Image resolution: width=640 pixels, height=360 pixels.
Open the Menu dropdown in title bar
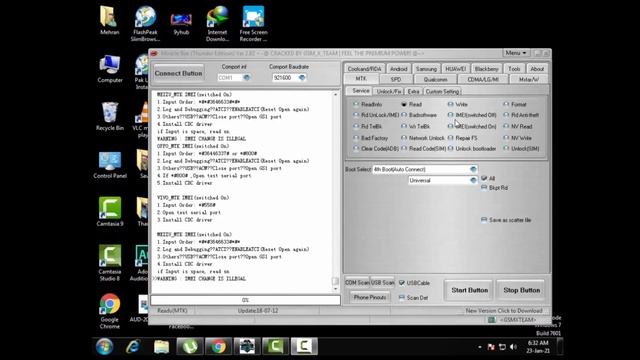click(x=516, y=53)
